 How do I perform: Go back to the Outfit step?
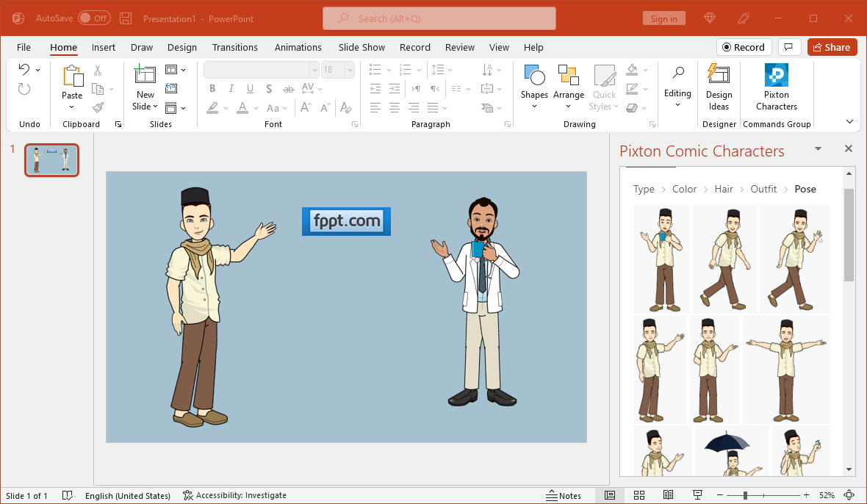[763, 189]
